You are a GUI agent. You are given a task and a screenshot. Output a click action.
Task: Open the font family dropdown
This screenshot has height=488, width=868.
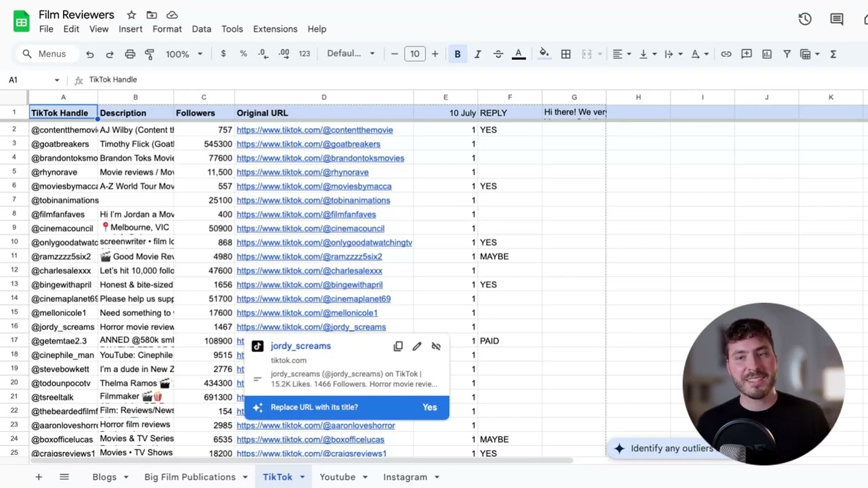[x=351, y=54]
